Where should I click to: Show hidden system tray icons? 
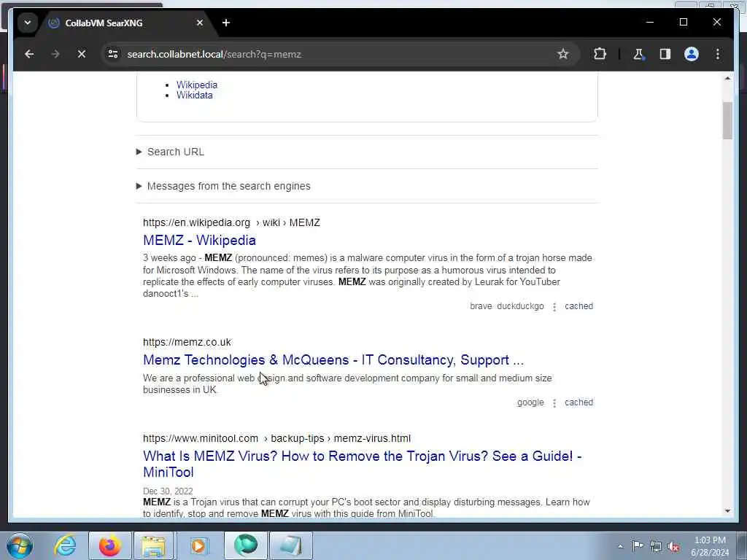[620, 547]
